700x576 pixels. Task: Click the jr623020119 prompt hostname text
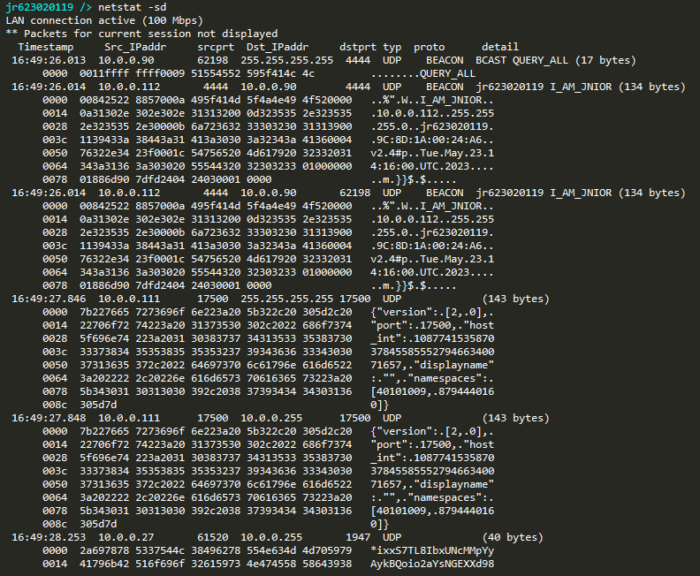(39, 7)
